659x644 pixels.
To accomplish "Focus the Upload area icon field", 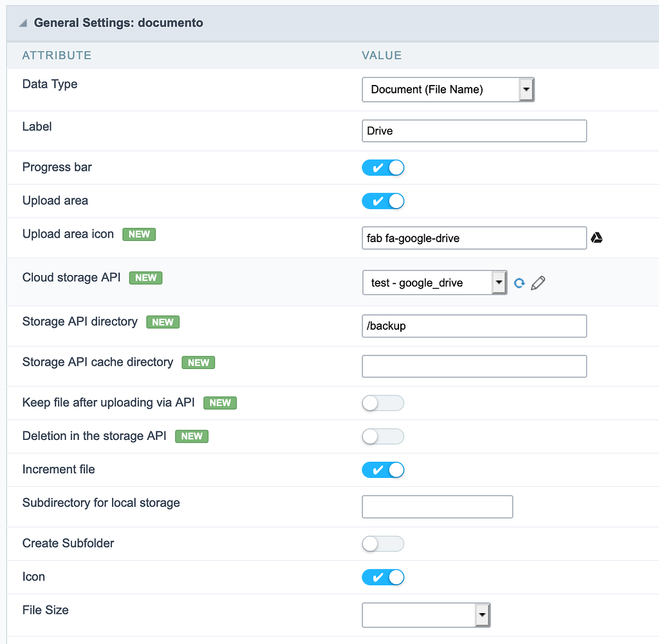I will (474, 238).
